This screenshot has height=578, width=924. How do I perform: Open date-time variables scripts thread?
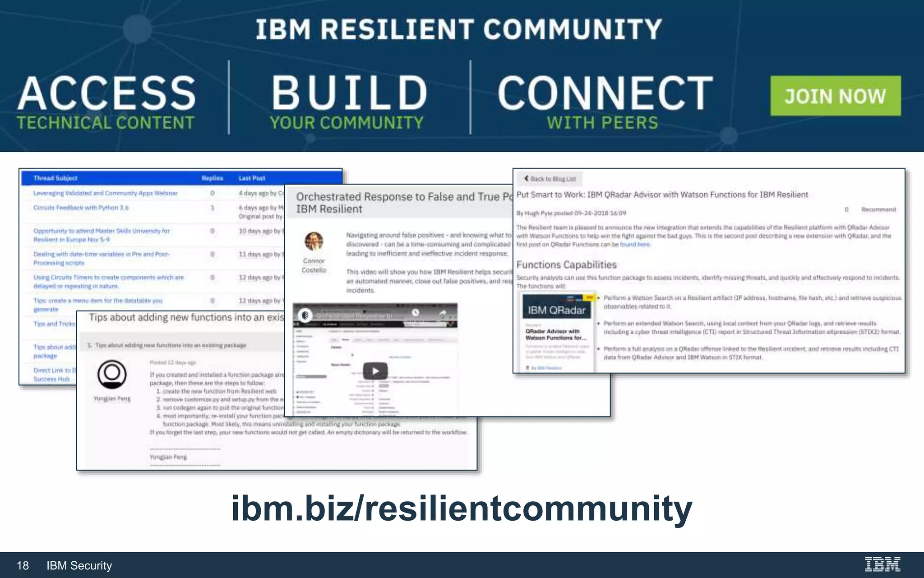click(x=102, y=258)
